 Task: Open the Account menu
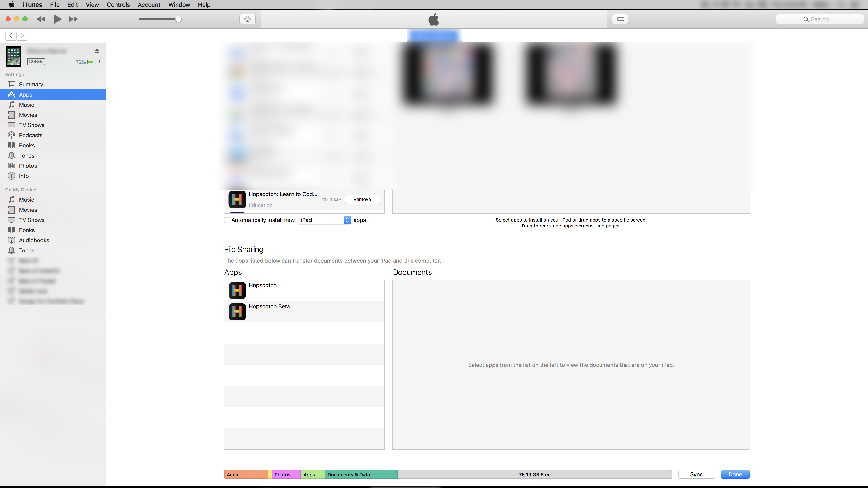[x=149, y=5]
